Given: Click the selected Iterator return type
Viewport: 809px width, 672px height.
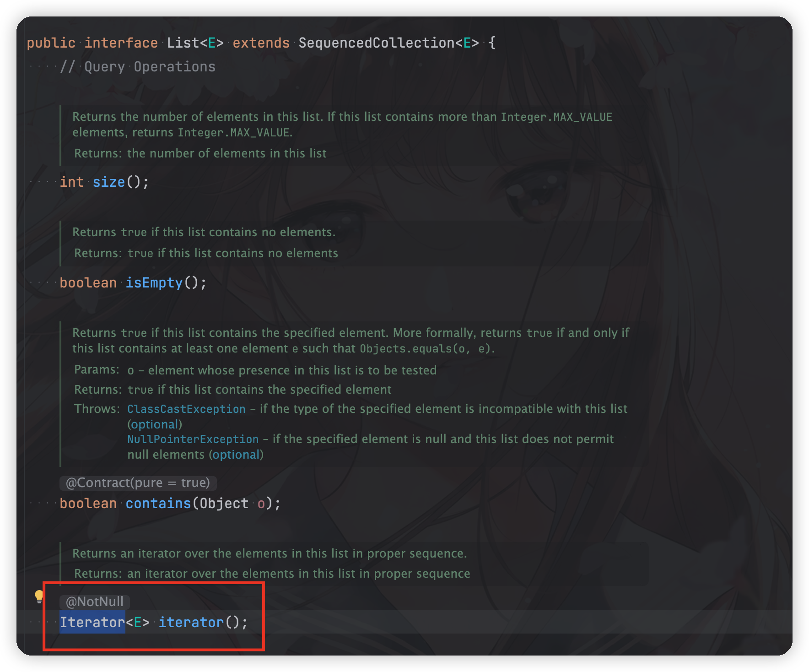Looking at the screenshot, I should [92, 622].
